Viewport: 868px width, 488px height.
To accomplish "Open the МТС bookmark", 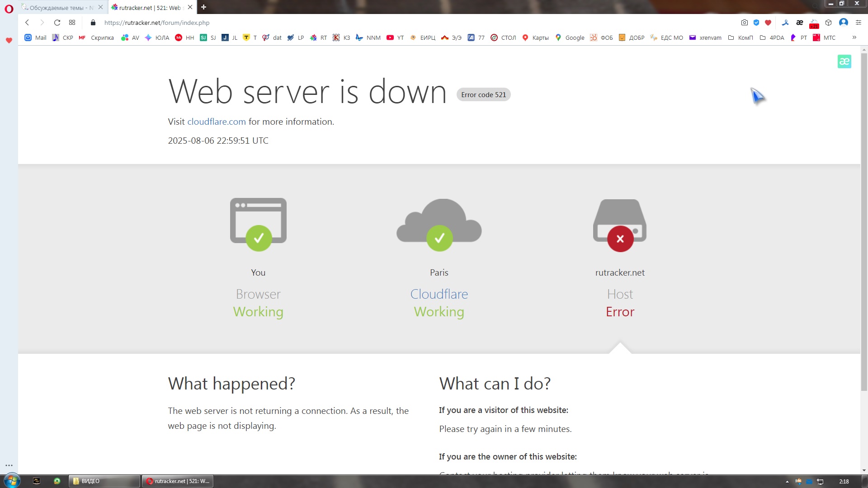I will pos(824,38).
